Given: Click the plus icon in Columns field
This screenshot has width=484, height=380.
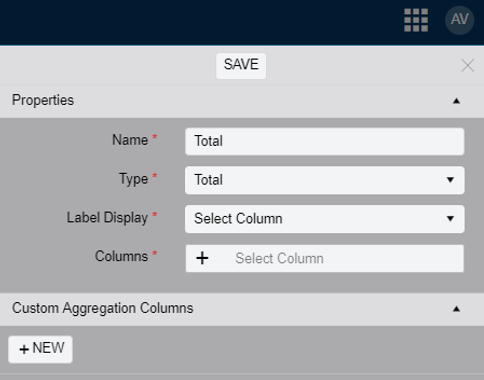Looking at the screenshot, I should tap(202, 258).
